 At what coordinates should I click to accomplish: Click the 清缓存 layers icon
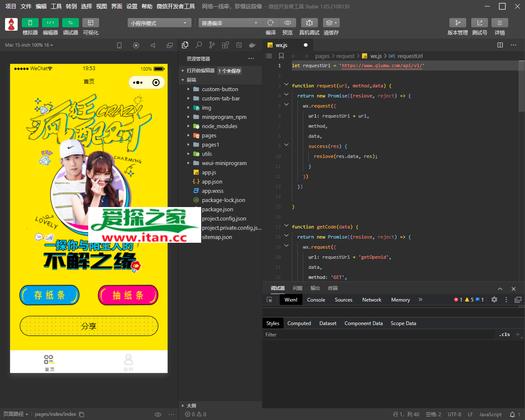point(331,23)
